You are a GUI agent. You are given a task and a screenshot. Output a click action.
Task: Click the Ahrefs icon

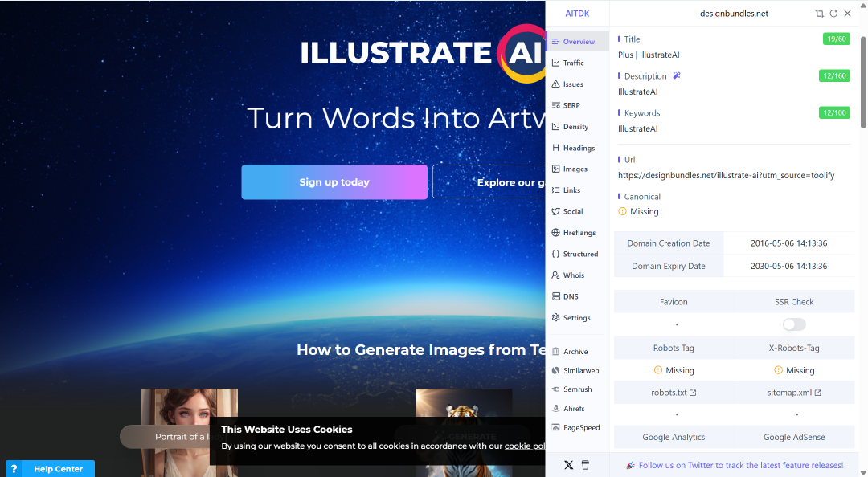pyautogui.click(x=556, y=409)
